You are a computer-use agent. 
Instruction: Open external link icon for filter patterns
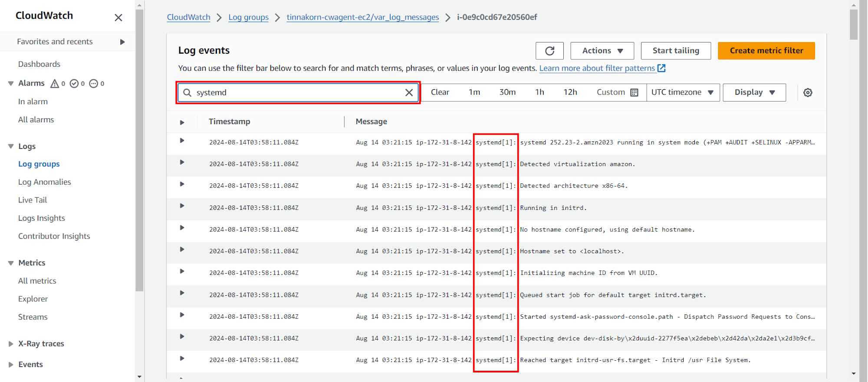click(661, 68)
